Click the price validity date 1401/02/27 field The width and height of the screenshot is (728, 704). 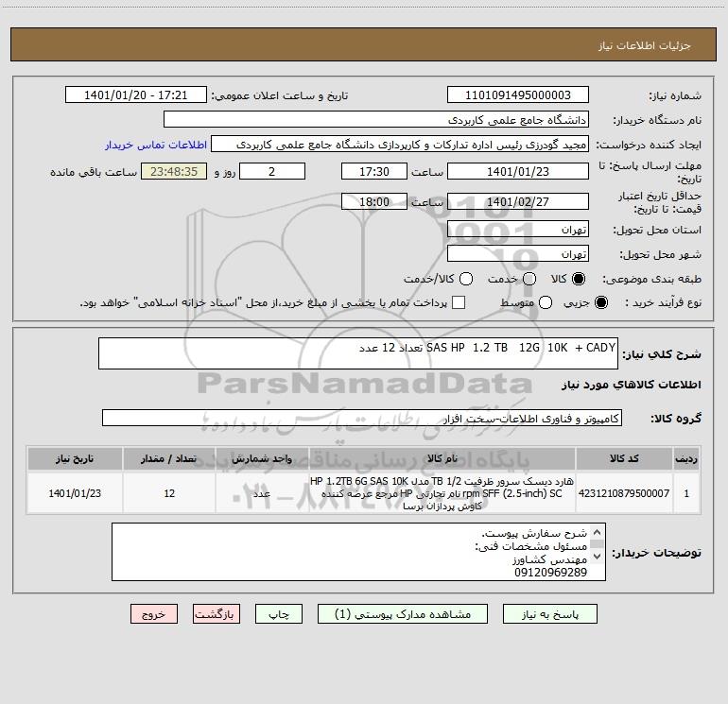518,201
